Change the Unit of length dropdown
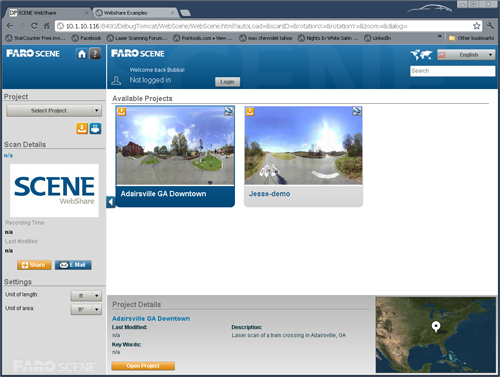 click(86, 296)
